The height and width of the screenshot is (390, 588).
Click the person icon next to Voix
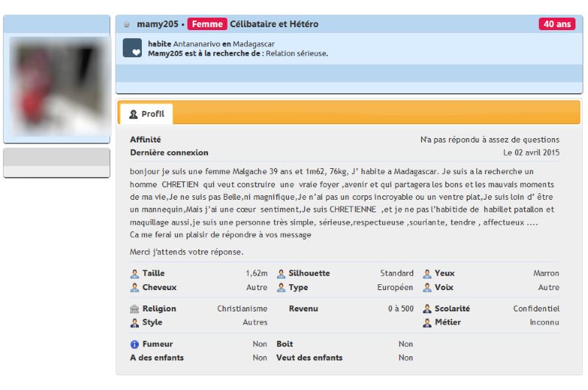coord(427,288)
